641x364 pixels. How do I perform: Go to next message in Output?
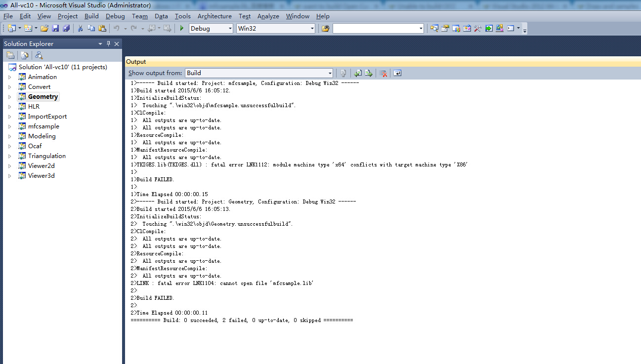[x=369, y=73]
